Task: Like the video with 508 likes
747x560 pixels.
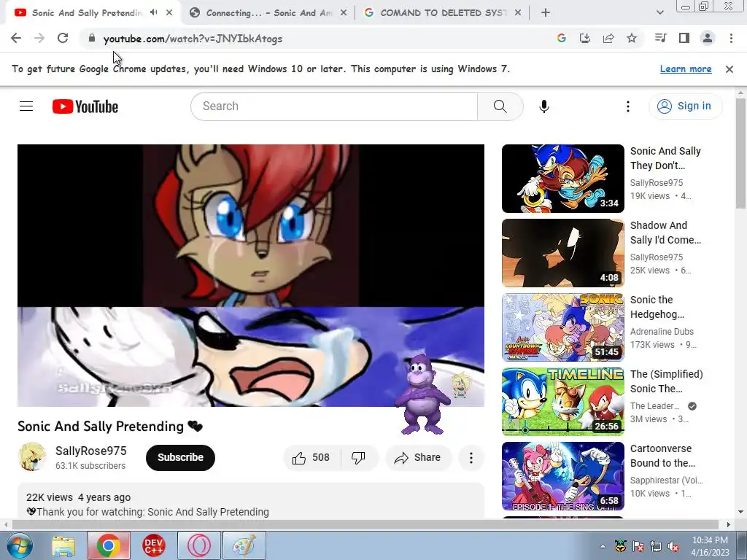Action: click(x=313, y=458)
